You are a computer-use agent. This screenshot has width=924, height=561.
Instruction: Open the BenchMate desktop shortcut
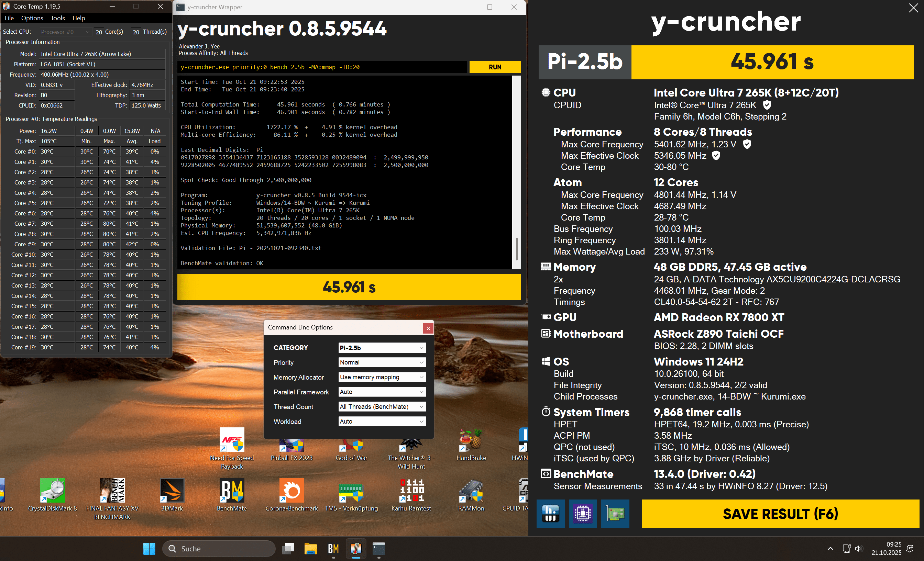pyautogui.click(x=232, y=491)
